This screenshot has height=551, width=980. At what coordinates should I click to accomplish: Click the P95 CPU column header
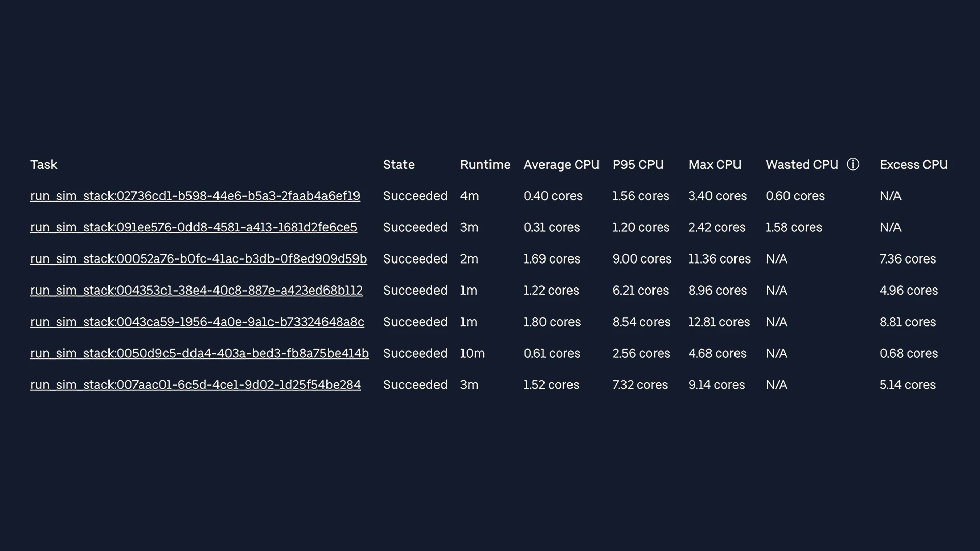pyautogui.click(x=638, y=165)
